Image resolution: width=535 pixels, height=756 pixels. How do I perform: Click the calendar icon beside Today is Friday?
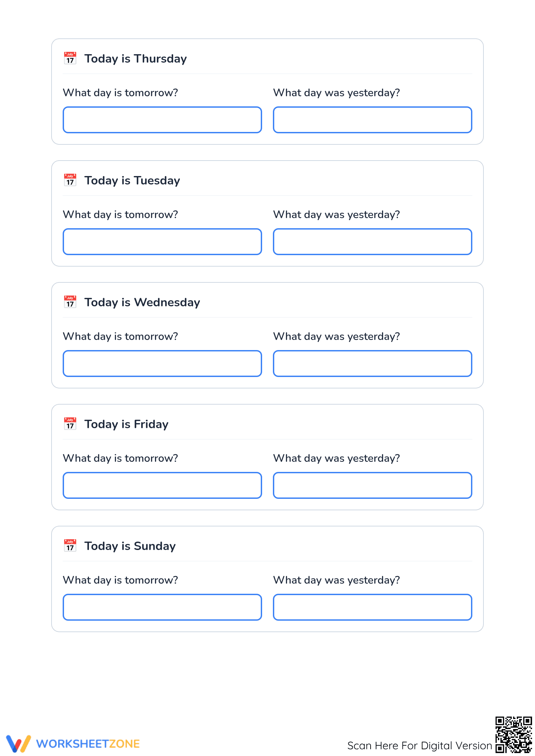coord(70,424)
